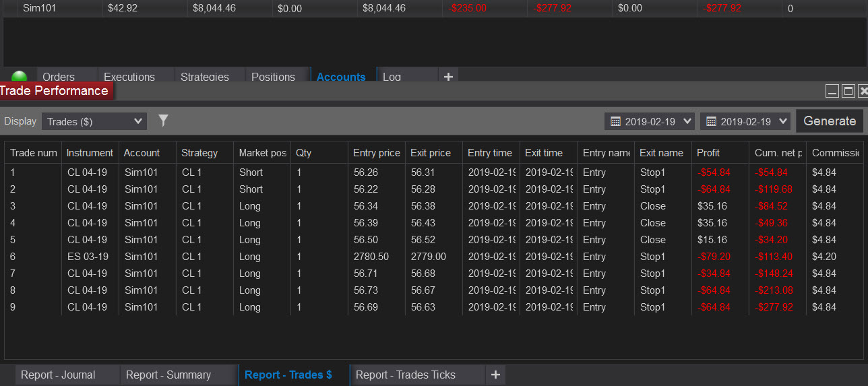The image size is (868, 386).
Task: Click the green connection status indicator
Action: coord(20,76)
